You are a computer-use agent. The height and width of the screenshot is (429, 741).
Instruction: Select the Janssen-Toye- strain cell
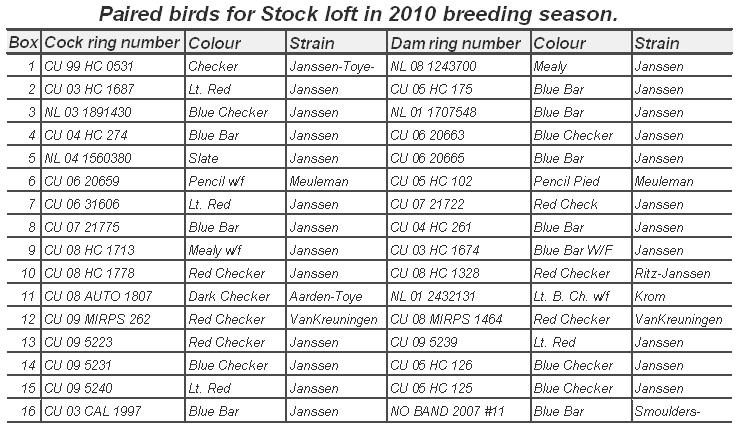336,66
